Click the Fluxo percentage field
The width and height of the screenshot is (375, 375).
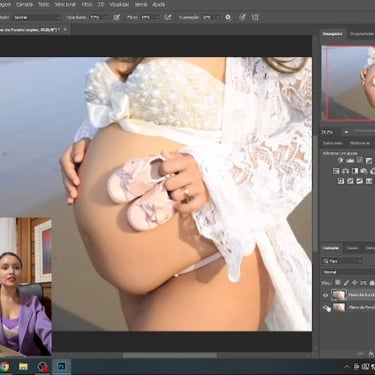146,17
